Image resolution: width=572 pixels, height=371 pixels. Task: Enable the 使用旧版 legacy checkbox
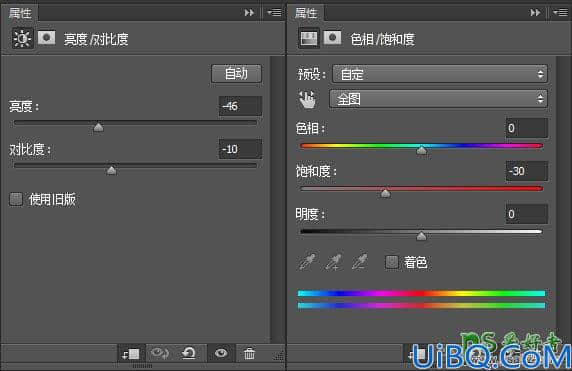pos(16,200)
